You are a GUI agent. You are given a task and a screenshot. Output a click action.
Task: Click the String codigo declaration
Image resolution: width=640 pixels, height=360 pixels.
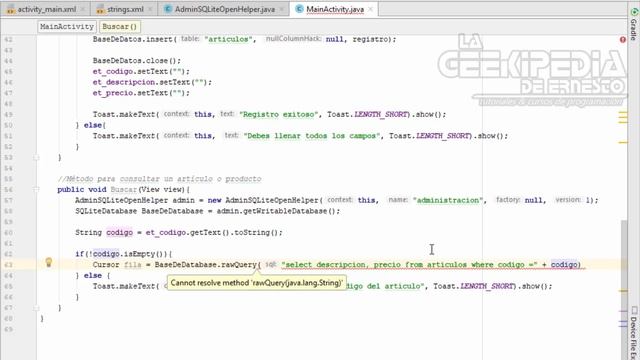click(178, 232)
